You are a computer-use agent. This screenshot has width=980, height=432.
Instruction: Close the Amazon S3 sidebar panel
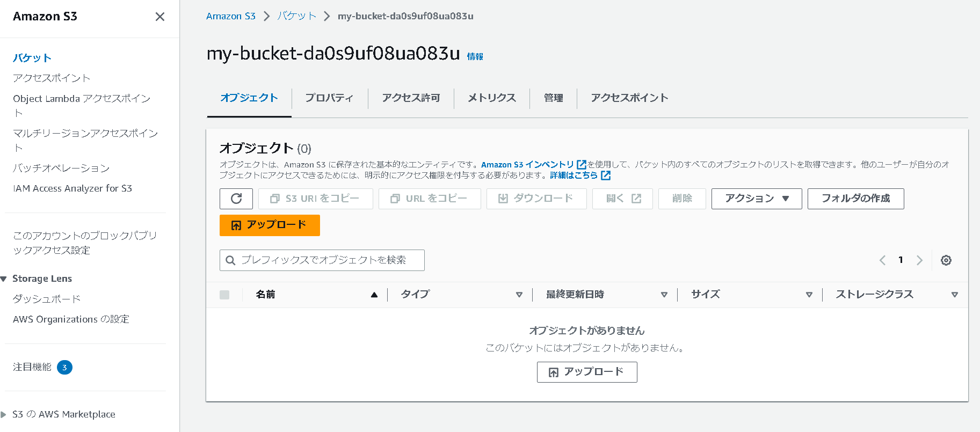[160, 17]
